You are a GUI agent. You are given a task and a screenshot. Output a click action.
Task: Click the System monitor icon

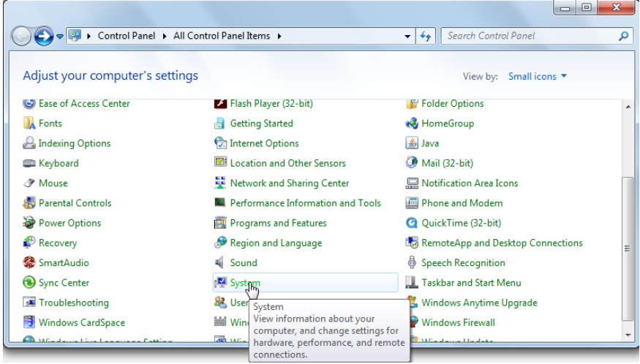pyautogui.click(x=220, y=283)
